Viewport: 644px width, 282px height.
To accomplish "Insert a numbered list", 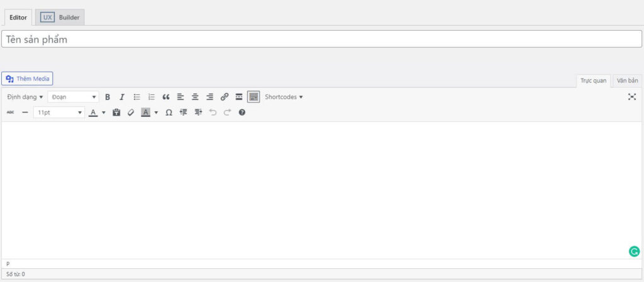I will pyautogui.click(x=152, y=97).
